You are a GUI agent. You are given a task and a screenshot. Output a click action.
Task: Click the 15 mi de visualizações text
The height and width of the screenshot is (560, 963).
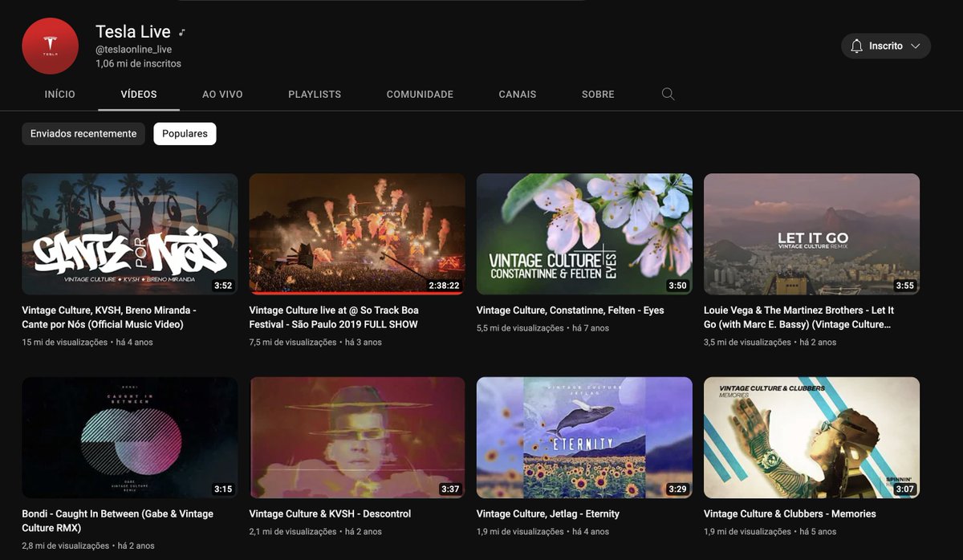click(x=64, y=342)
